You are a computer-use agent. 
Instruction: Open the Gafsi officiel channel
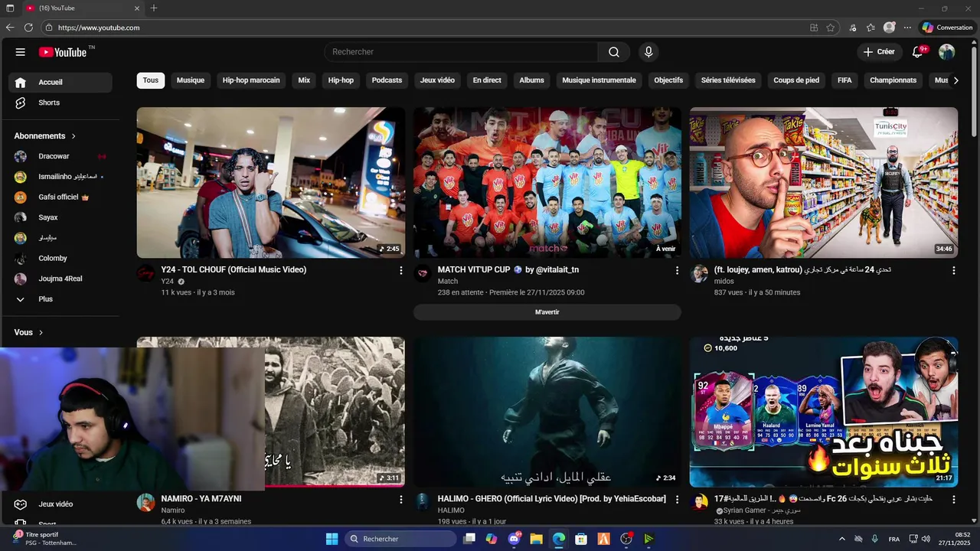pyautogui.click(x=60, y=197)
